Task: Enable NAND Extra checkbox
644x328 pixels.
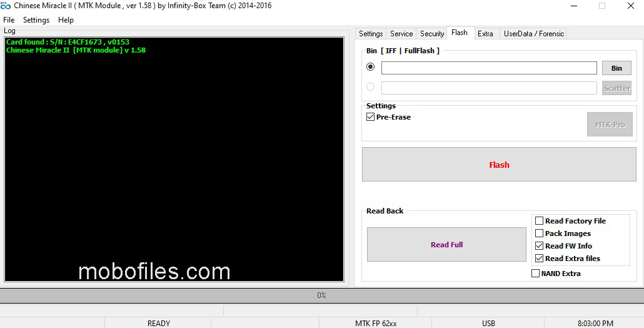Action: [536, 274]
